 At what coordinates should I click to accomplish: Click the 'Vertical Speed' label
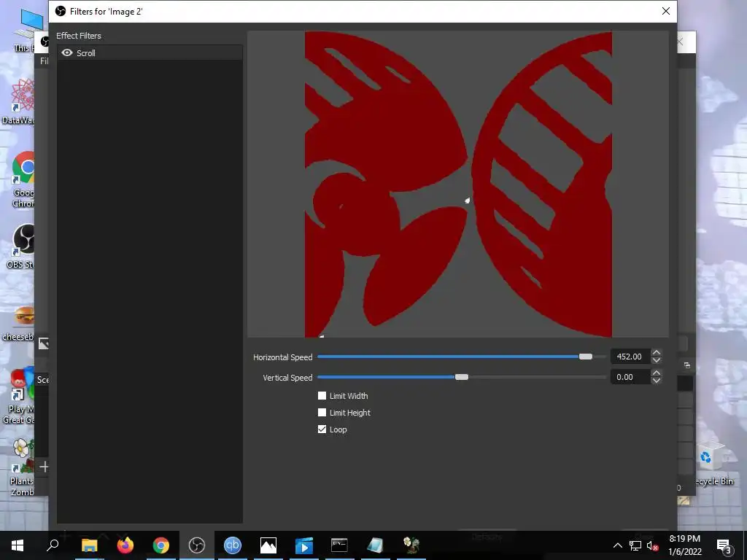point(287,378)
